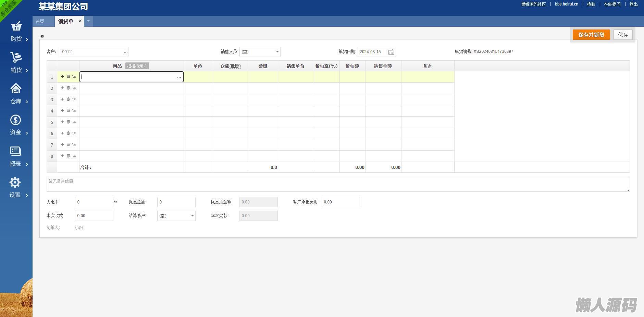644x317 pixels.
Task: Open the 资金 funds sidebar icon
Action: pyautogui.click(x=16, y=120)
